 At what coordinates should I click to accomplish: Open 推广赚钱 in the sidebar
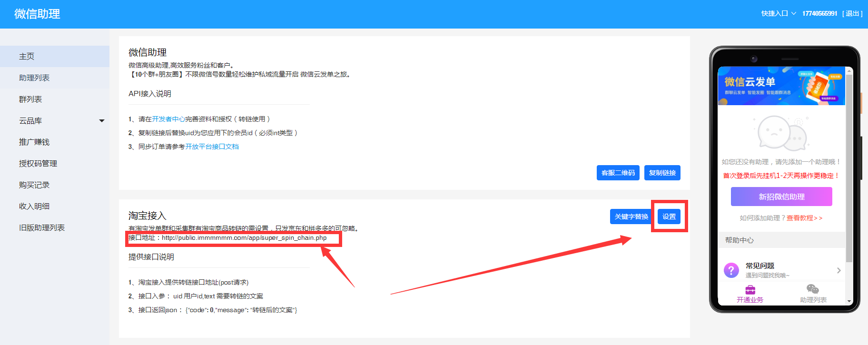[x=55, y=142]
